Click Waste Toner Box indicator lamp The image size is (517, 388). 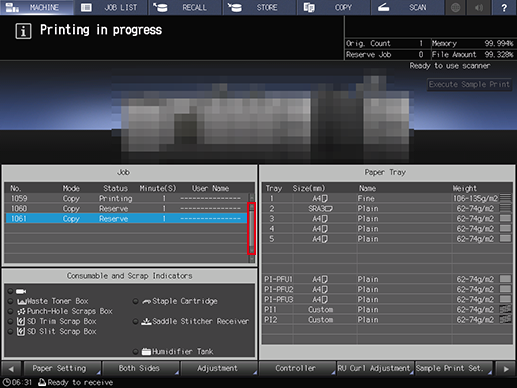click(x=10, y=301)
